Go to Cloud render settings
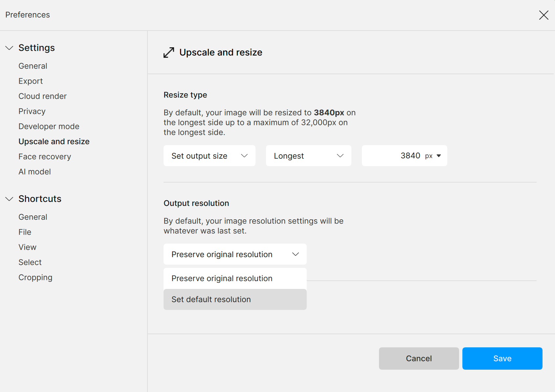The image size is (555, 392). [42, 96]
